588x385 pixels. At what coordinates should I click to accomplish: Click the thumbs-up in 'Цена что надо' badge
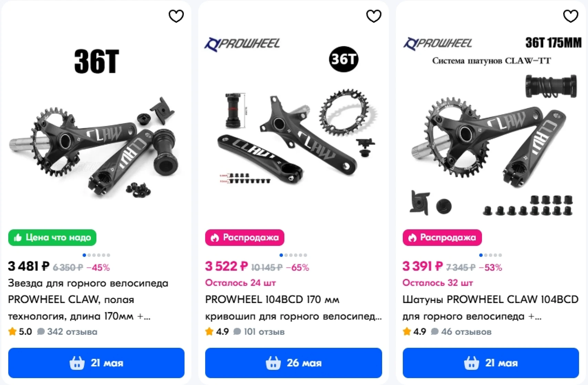click(x=18, y=238)
